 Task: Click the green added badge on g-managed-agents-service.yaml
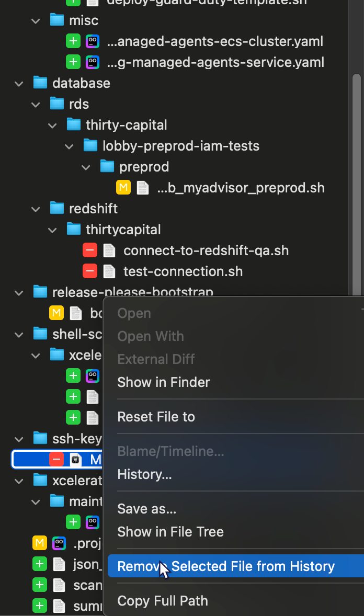click(x=73, y=62)
